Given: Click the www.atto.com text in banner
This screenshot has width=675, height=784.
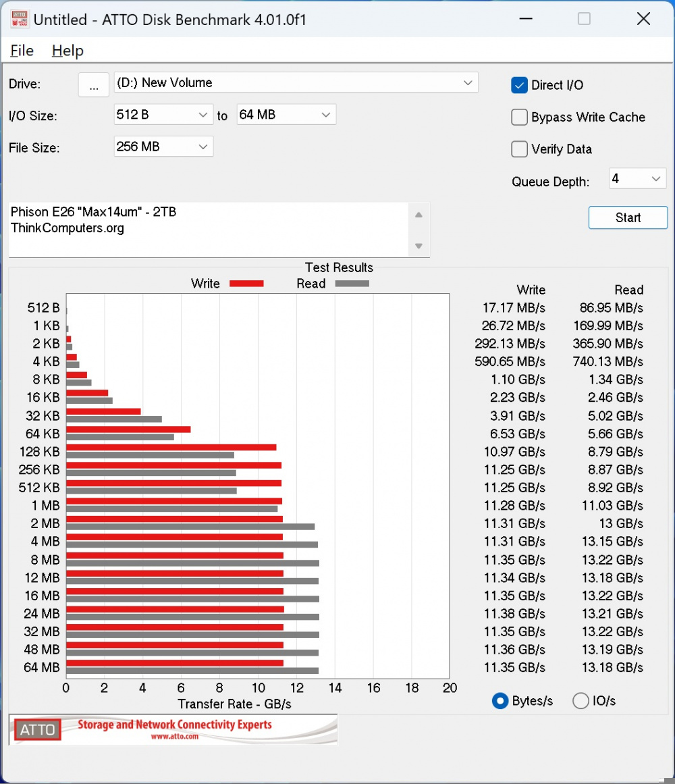Looking at the screenshot, I should pos(174,737).
